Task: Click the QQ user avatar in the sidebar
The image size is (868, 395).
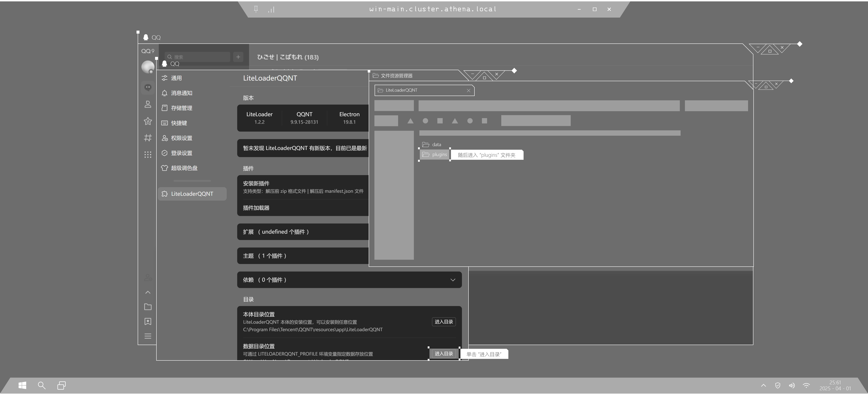Action: pyautogui.click(x=148, y=67)
